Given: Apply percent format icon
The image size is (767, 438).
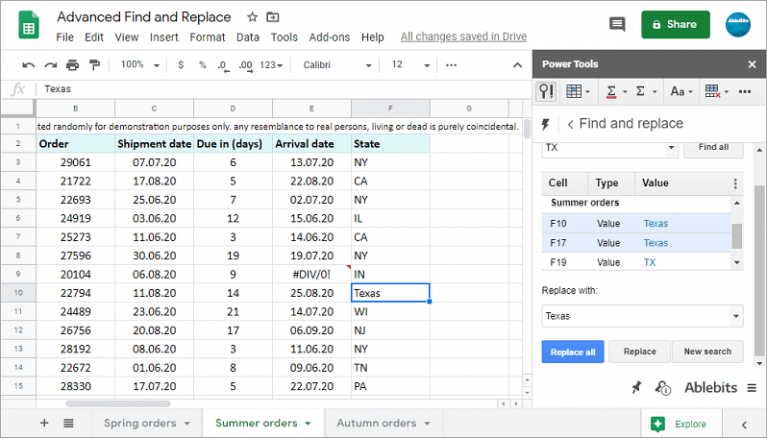Looking at the screenshot, I should [203, 65].
